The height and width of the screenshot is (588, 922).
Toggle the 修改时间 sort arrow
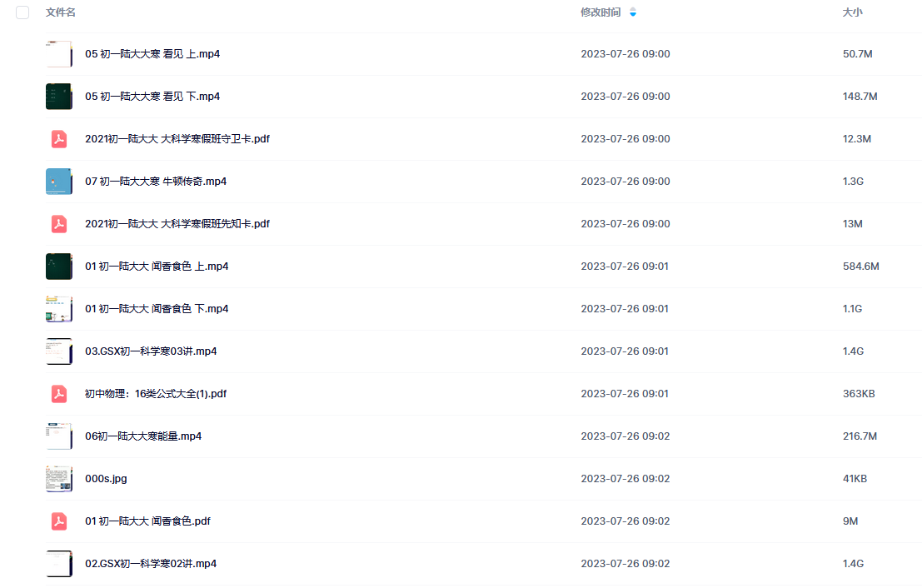[633, 12]
